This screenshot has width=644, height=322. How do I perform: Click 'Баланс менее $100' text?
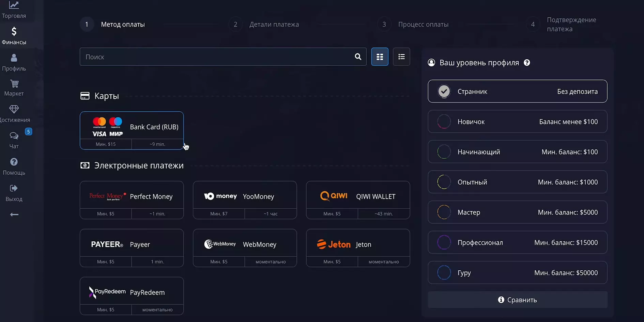tap(568, 122)
